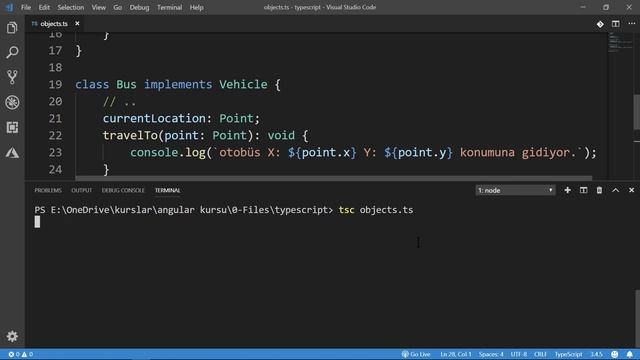Click the 'Ln 28, Col 1' cursor position
This screenshot has height=360, width=640.
456,354
